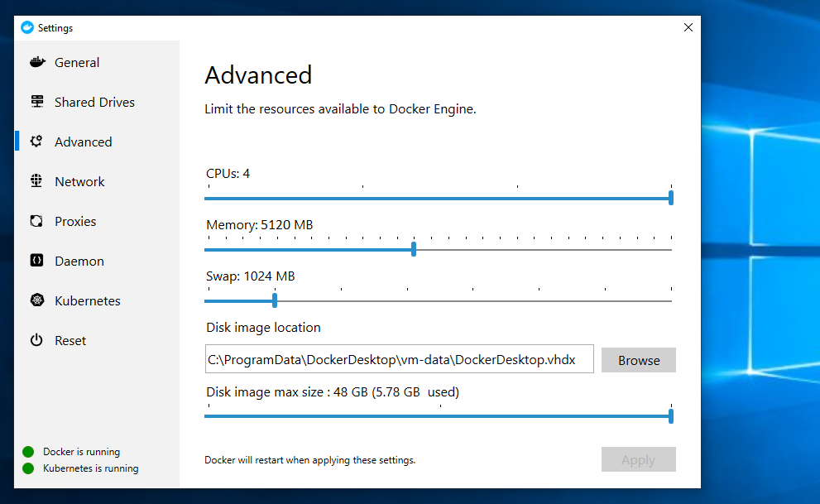The width and height of the screenshot is (820, 504).
Task: Click the Proxies icon
Action: tap(36, 221)
